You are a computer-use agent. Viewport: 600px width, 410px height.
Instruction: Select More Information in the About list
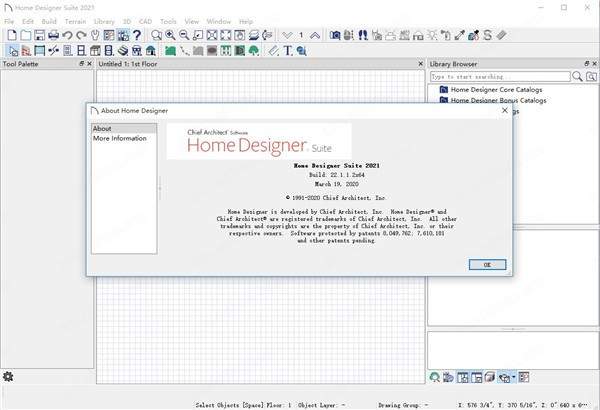pos(119,138)
